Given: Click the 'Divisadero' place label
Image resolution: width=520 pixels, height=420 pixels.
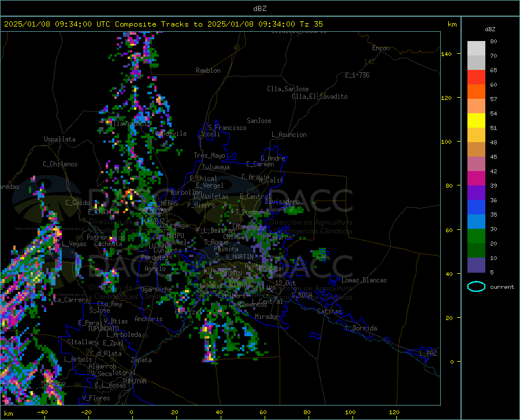Looking at the screenshot, I should 282,202.
